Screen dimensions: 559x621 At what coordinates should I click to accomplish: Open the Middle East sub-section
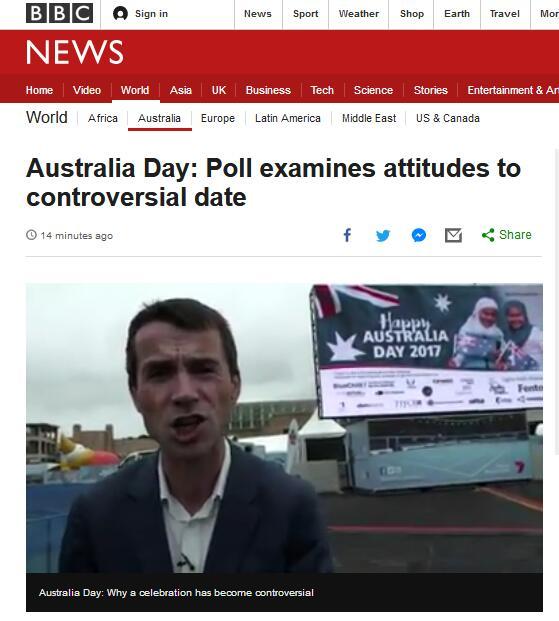pyautogui.click(x=369, y=118)
